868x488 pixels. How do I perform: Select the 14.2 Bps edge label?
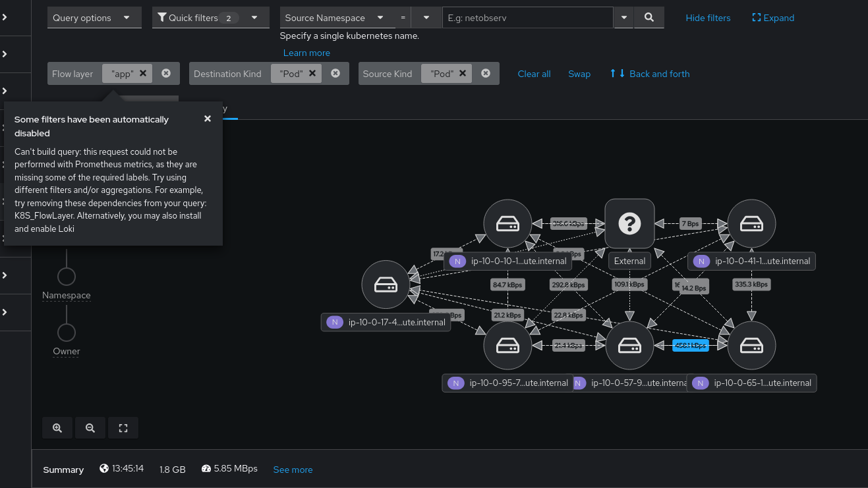[694, 288]
